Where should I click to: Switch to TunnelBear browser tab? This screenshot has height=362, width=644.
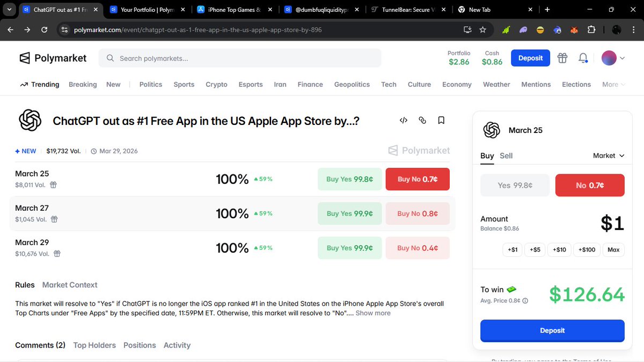[x=408, y=10]
